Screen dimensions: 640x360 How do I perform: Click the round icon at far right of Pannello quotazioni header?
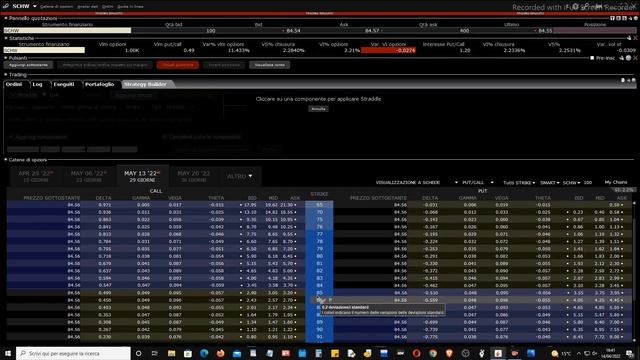[x=636, y=18]
